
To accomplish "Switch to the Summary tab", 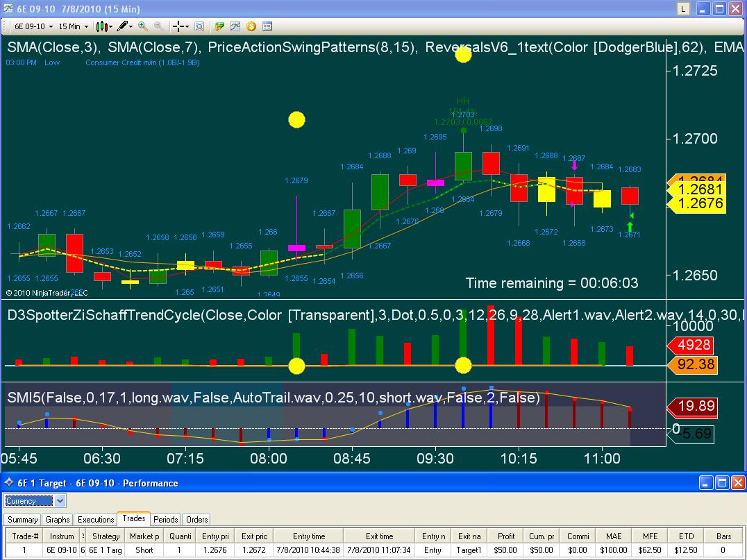I will pyautogui.click(x=22, y=520).
